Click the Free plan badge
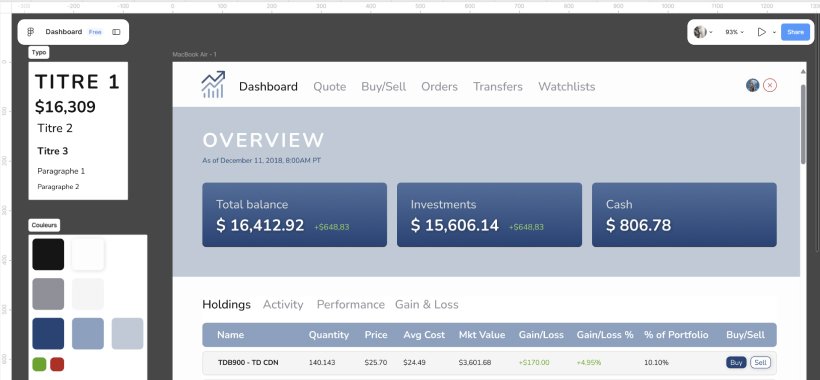 point(95,32)
